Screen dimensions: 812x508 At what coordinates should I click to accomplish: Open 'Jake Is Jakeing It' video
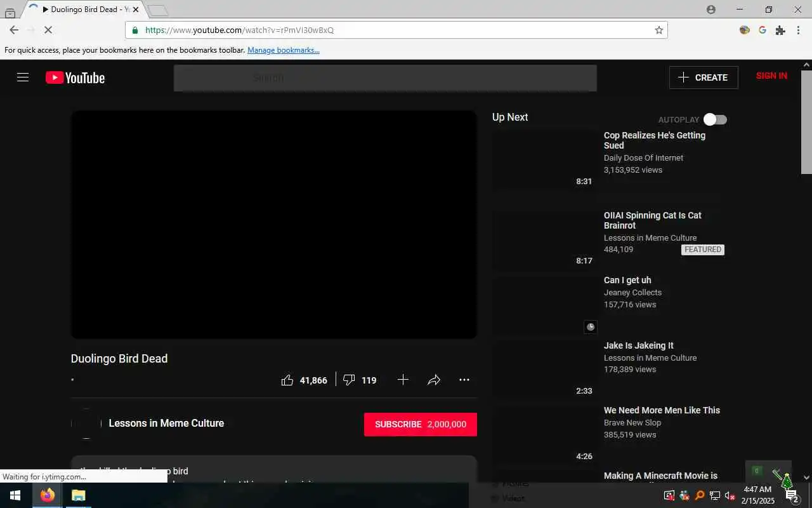coord(639,345)
